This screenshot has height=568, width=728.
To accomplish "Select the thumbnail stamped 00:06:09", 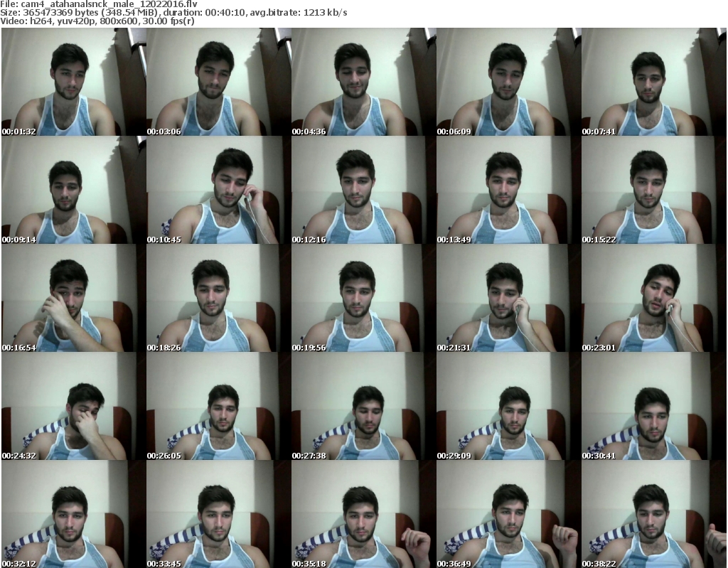I will (509, 82).
